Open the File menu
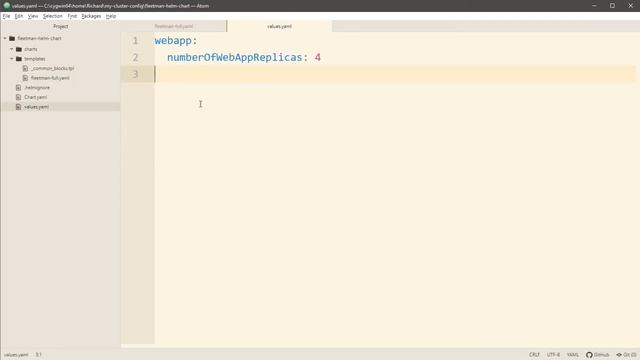Viewport: 640px width, 360px height. [x=6, y=16]
